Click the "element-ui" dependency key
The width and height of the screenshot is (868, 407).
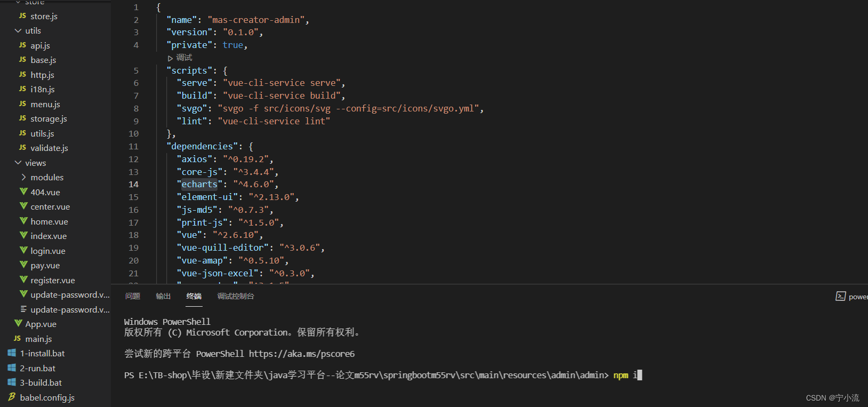pos(207,197)
